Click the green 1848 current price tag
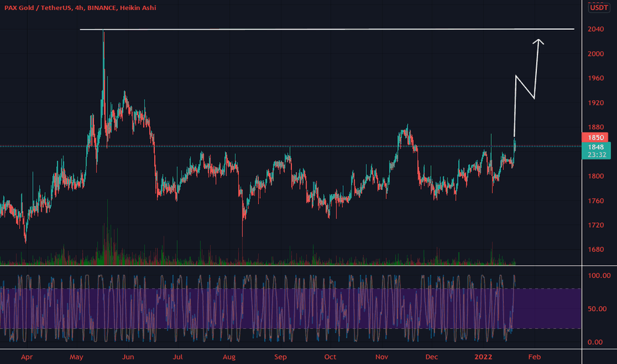Screen dimensions: 617x364 (x=596, y=147)
